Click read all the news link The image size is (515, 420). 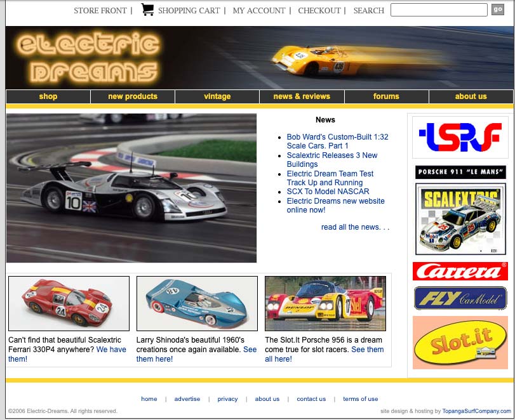coord(356,227)
